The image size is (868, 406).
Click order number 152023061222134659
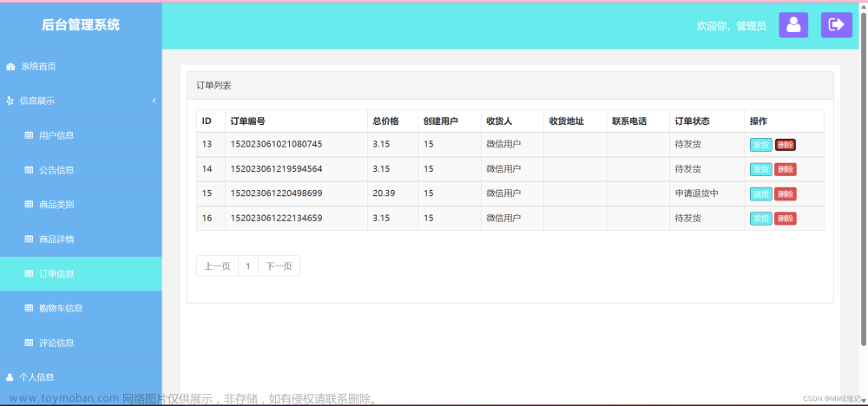pyautogui.click(x=277, y=218)
